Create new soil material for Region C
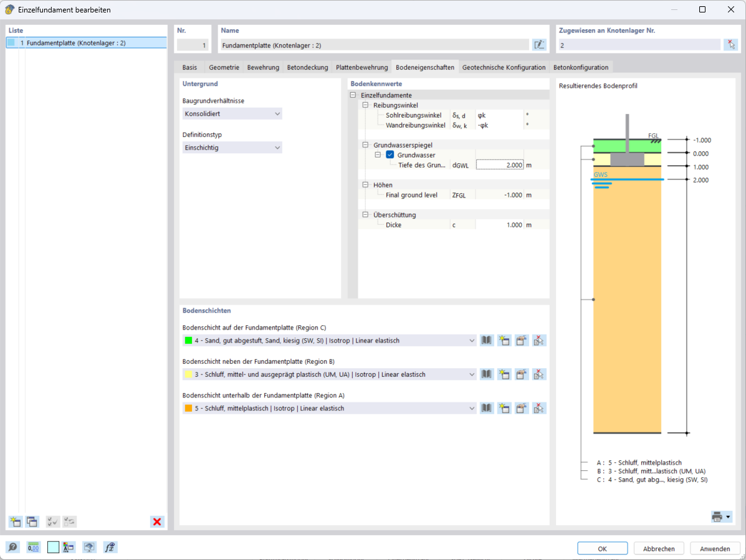 click(504, 340)
